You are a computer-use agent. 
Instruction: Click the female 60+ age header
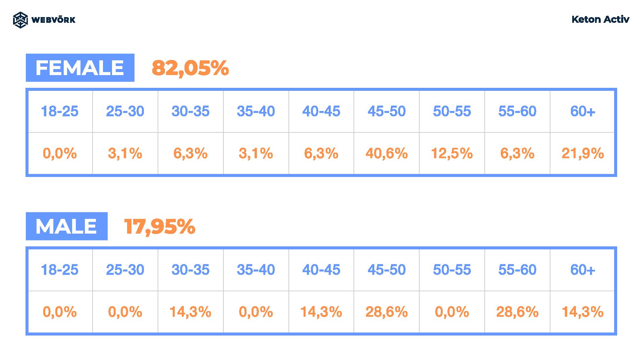pos(583,111)
